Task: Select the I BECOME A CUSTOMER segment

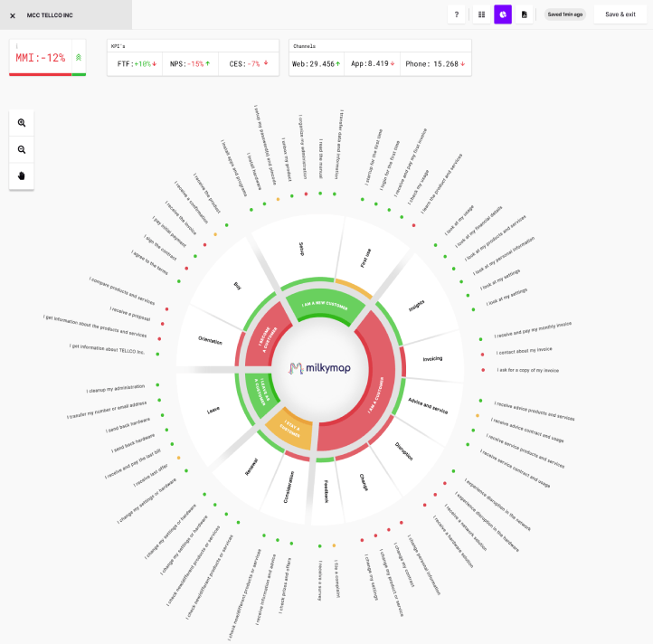Action: (267, 339)
